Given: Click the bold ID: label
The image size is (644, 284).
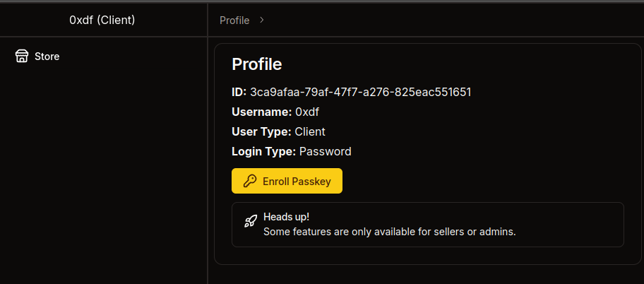Looking at the screenshot, I should [239, 92].
